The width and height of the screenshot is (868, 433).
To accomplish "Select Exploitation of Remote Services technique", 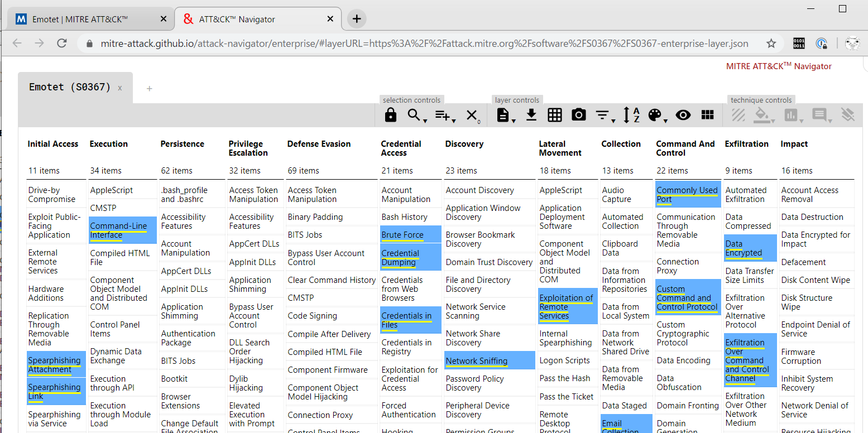I will [568, 307].
